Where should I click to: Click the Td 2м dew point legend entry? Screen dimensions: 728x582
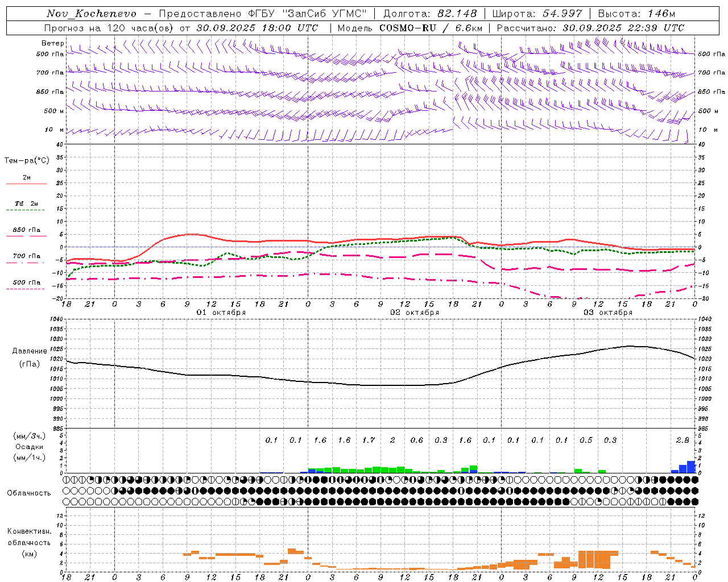tap(27, 203)
